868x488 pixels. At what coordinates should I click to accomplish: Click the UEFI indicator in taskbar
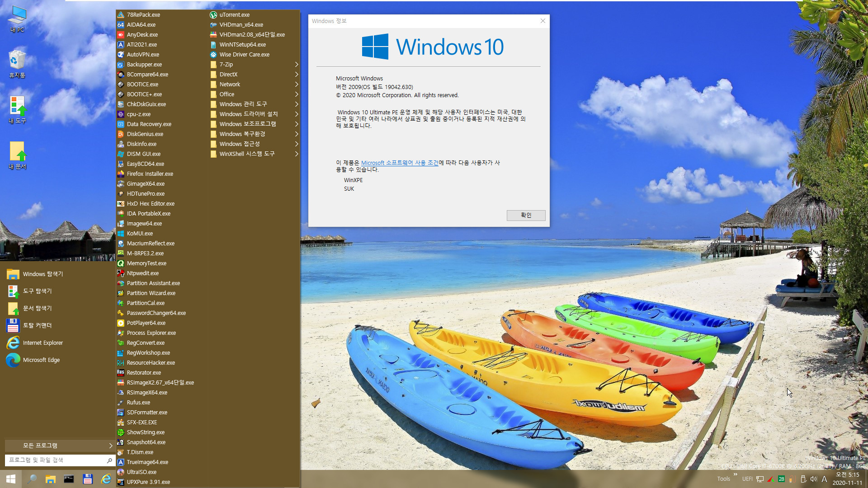point(747,479)
